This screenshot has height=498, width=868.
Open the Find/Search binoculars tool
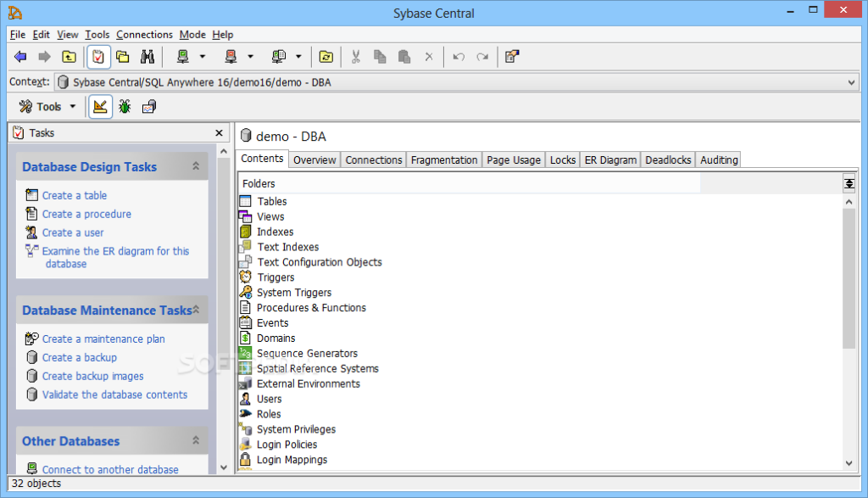pos(147,56)
